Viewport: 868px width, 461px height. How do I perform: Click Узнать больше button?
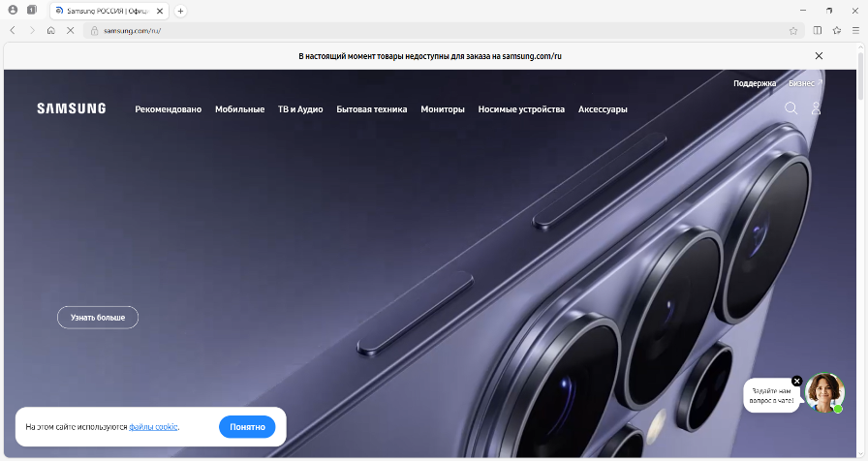pos(98,318)
